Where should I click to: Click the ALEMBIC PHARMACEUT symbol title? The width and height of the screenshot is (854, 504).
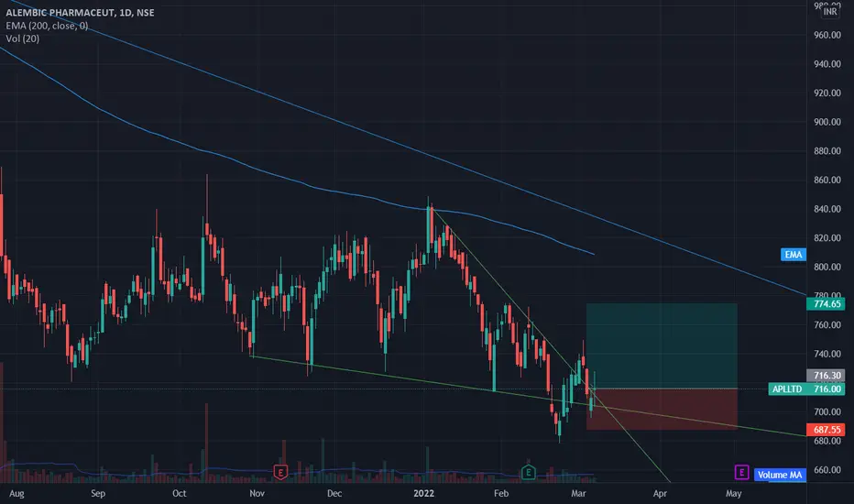(x=80, y=12)
